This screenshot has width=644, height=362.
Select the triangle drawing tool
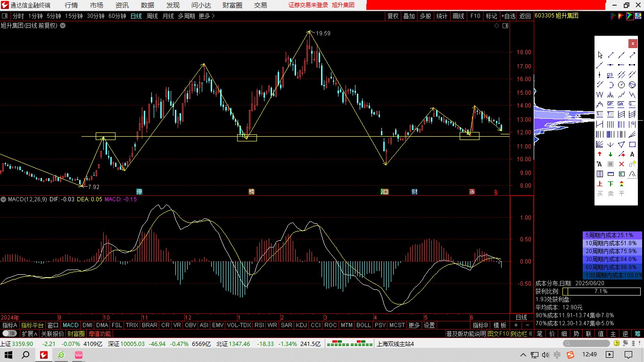[x=621, y=144]
